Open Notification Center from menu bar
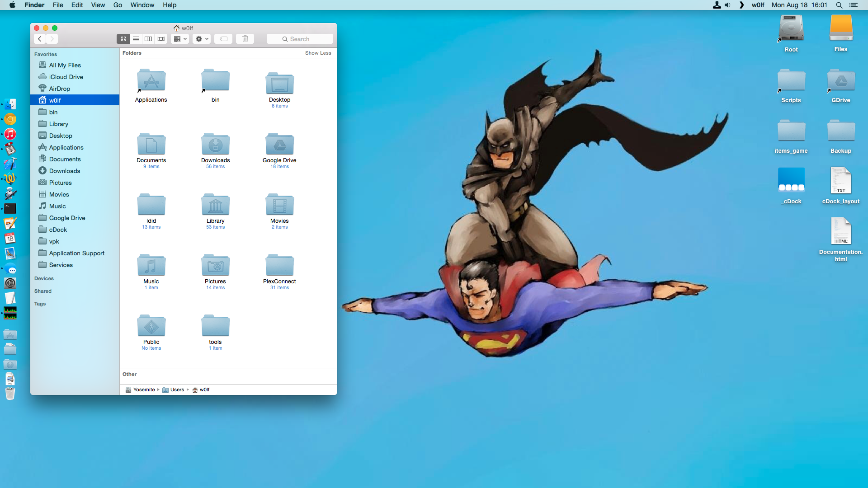The image size is (868, 488). pos(853,5)
